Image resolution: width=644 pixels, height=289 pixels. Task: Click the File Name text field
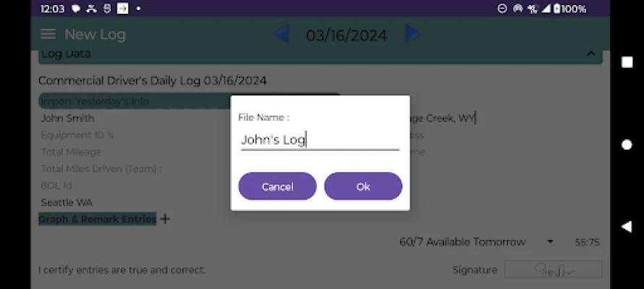pos(320,140)
